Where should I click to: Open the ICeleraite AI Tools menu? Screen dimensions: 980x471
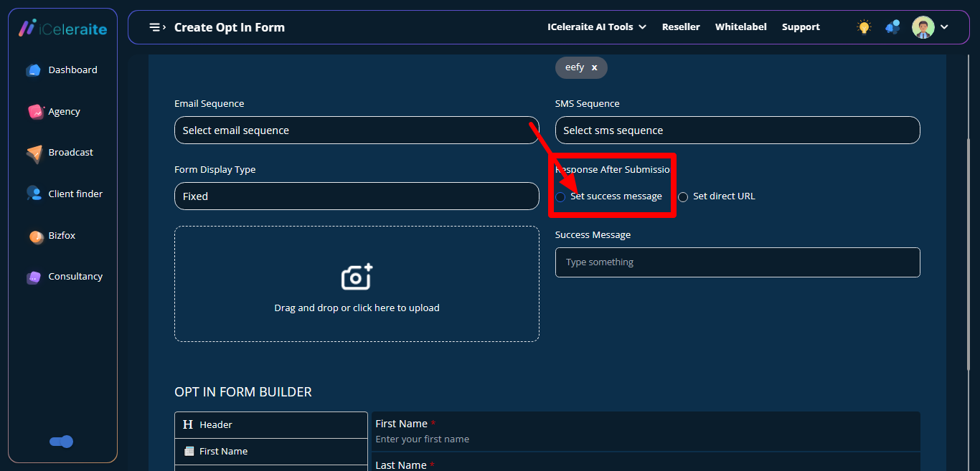point(596,27)
